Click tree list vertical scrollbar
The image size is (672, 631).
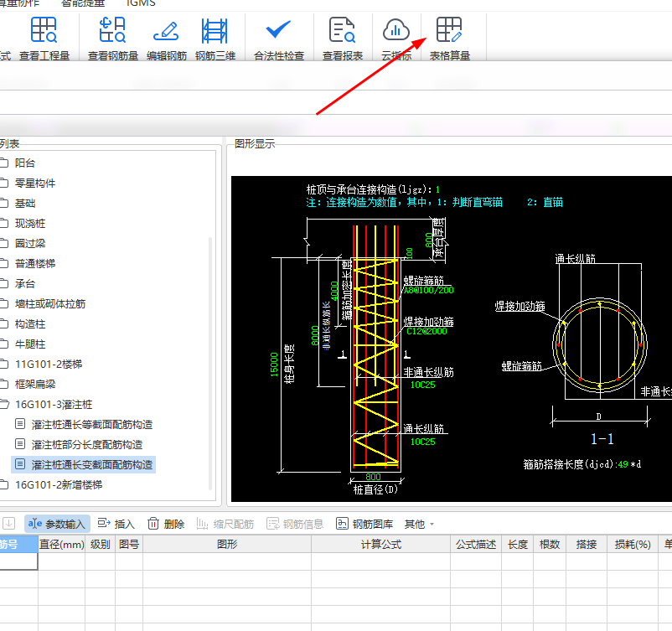(x=210, y=363)
